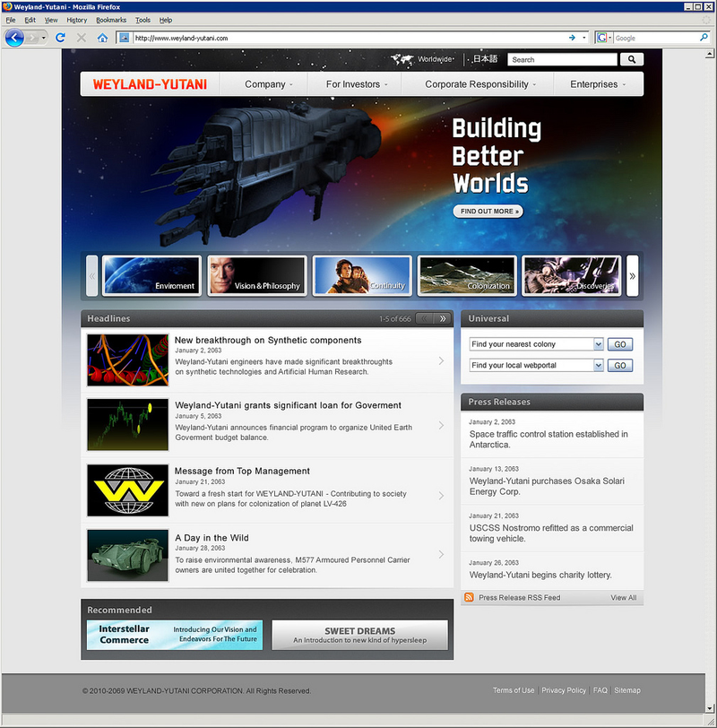Expand the Enterprises menu
717x728 pixels.
click(598, 84)
